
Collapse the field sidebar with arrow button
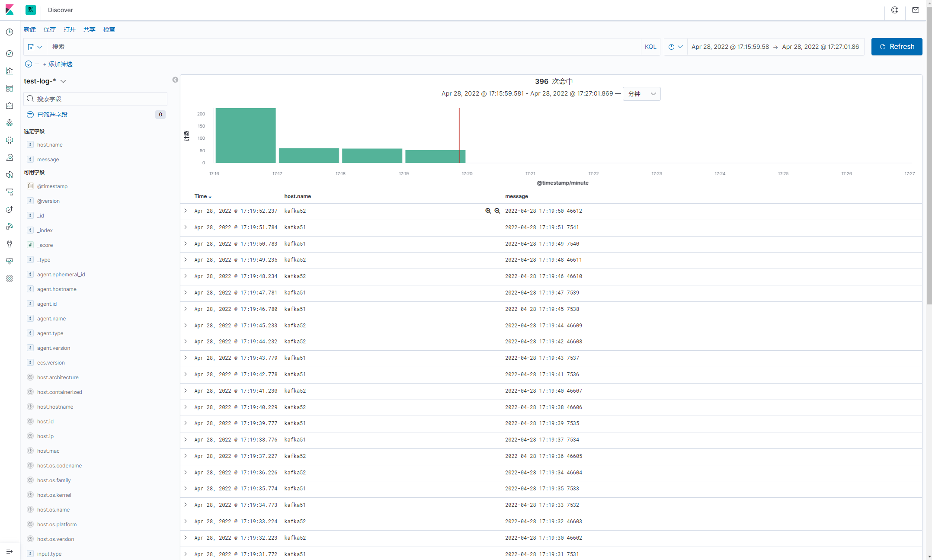click(175, 80)
